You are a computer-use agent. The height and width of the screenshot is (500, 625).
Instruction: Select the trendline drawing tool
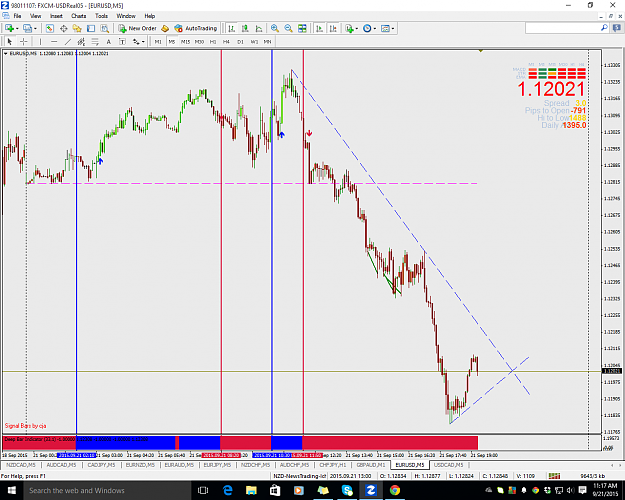point(68,41)
